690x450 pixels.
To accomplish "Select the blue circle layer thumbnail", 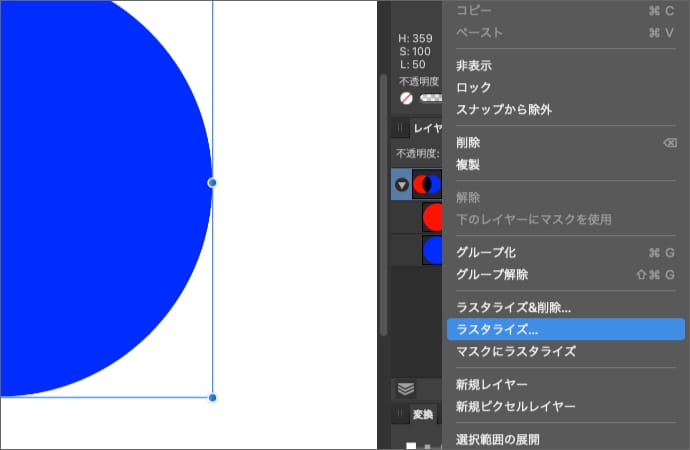I will coord(432,250).
